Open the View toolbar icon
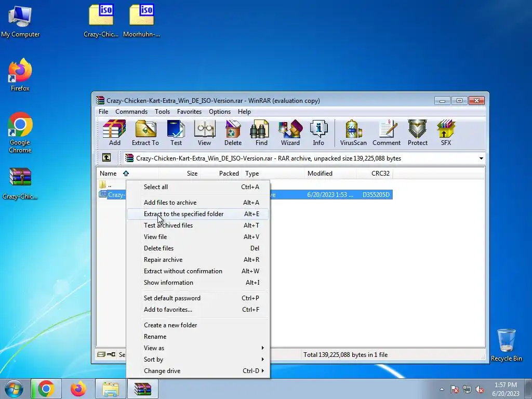The height and width of the screenshot is (399, 532). tap(204, 132)
